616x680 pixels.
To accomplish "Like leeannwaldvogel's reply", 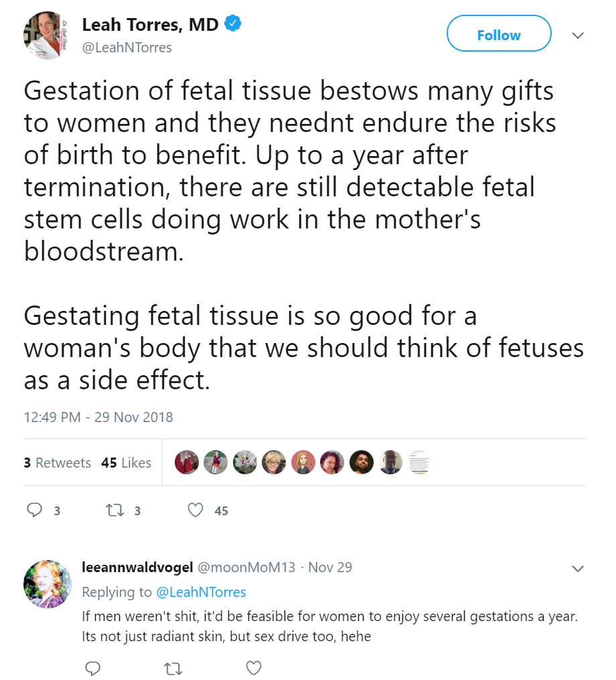I will point(253,668).
